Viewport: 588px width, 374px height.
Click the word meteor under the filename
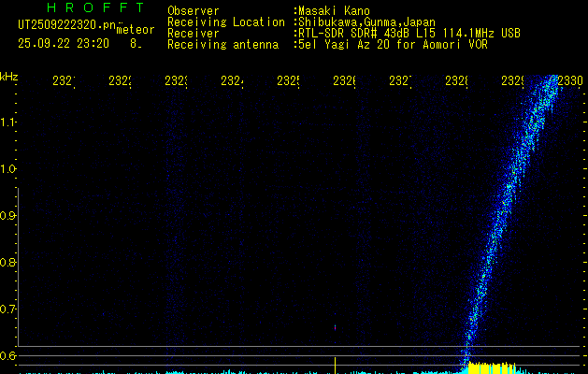click(136, 30)
